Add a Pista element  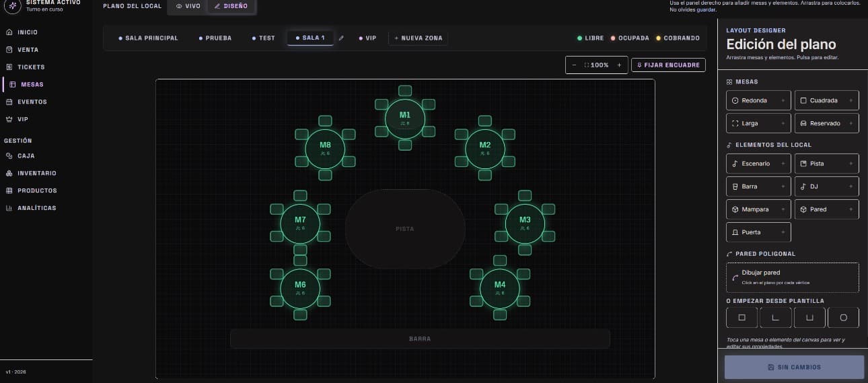coord(827,164)
